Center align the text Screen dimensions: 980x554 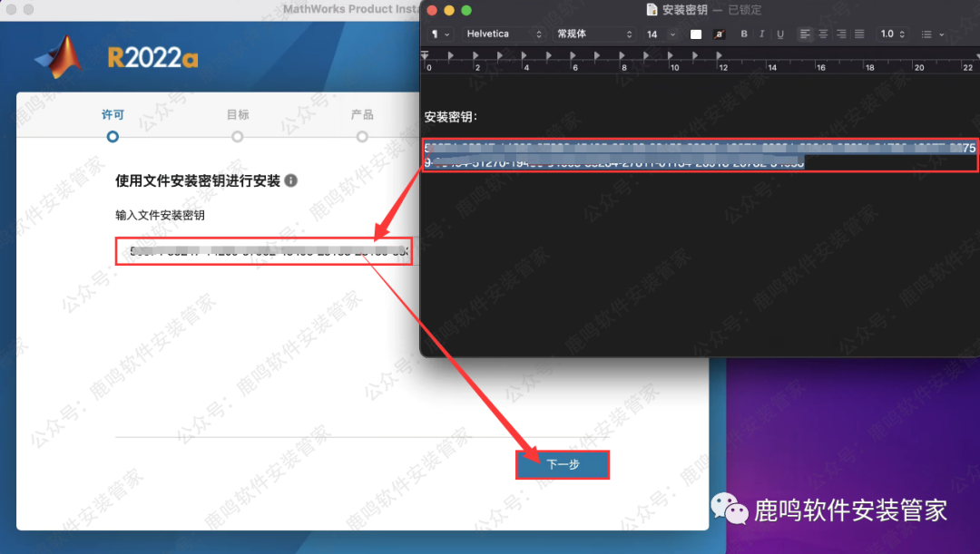pos(823,34)
